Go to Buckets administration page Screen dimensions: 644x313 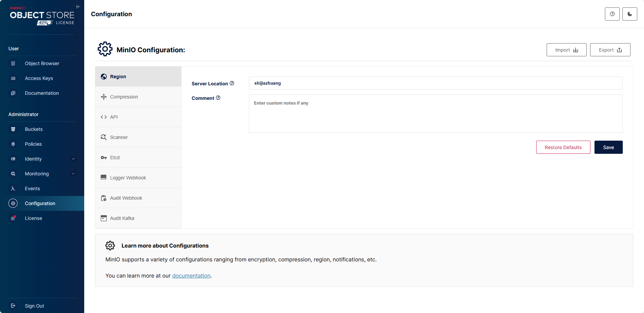(34, 129)
